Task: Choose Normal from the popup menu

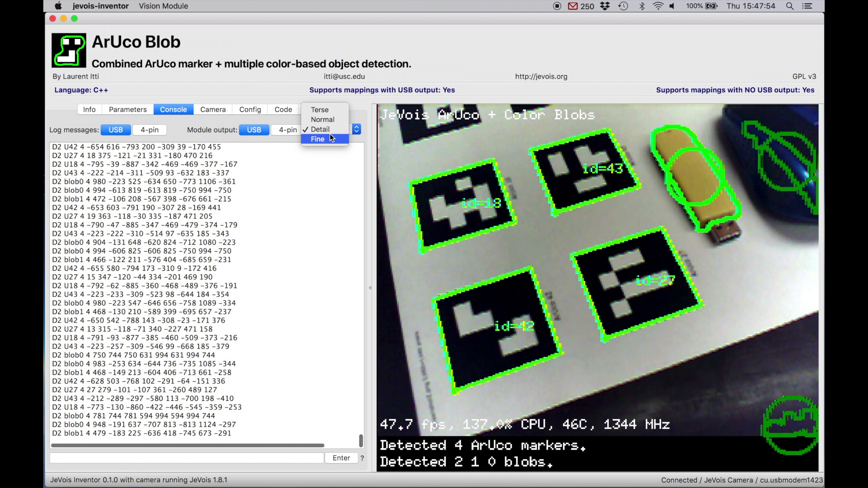Action: click(325, 120)
